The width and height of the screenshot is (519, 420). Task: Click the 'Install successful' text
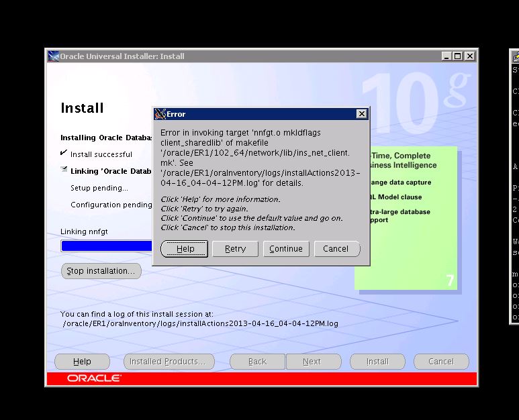(x=101, y=154)
